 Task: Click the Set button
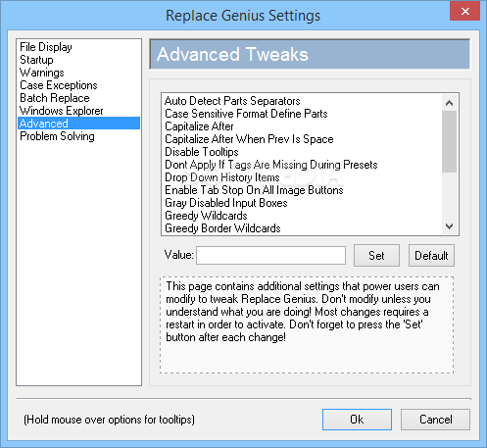coord(376,255)
